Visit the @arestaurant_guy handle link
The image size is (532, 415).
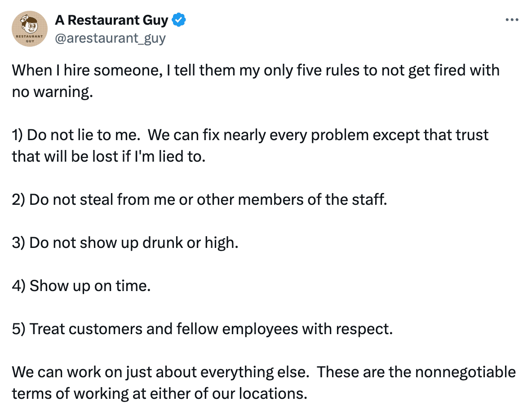point(110,38)
